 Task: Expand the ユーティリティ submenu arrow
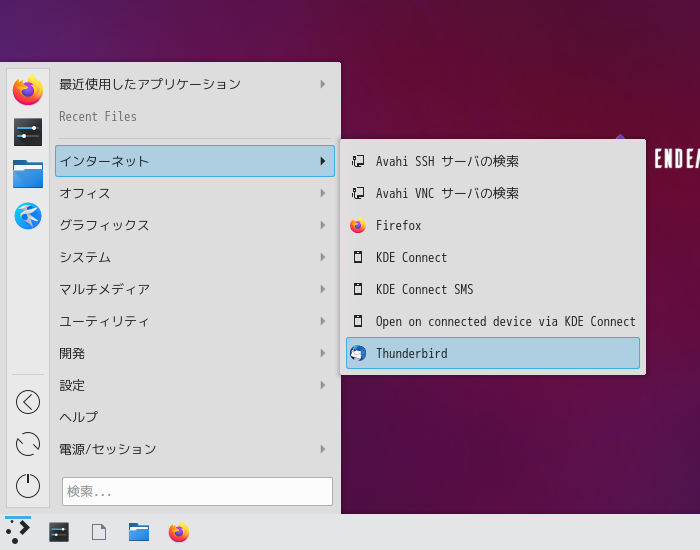coord(322,321)
